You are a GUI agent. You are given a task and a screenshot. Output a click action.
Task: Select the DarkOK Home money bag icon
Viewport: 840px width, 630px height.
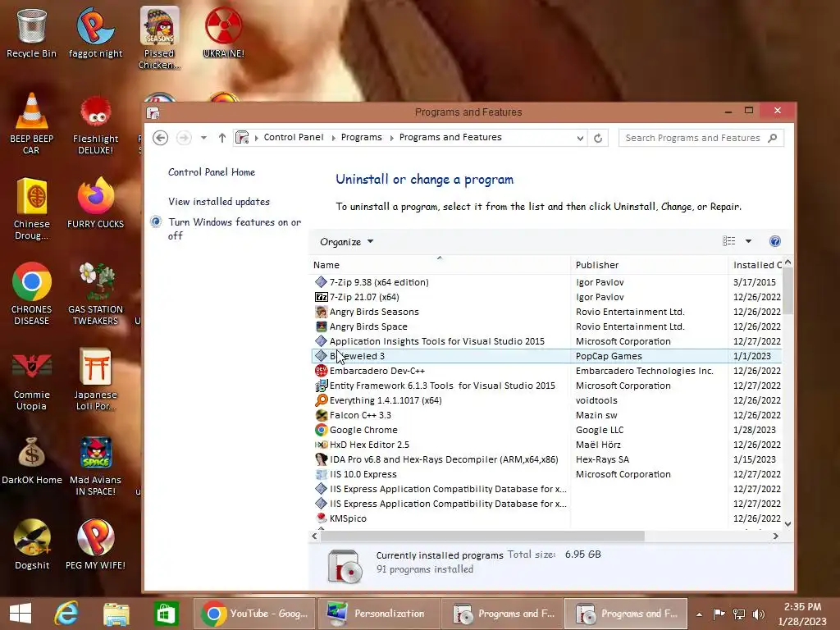point(31,461)
